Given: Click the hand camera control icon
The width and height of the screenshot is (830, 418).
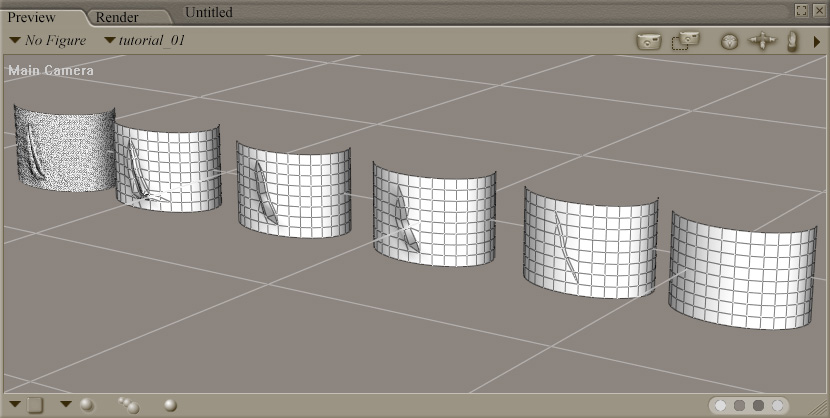Looking at the screenshot, I should tap(793, 41).
